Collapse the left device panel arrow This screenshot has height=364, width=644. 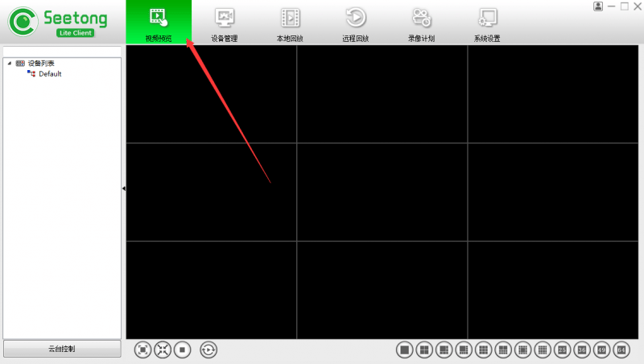(x=124, y=188)
